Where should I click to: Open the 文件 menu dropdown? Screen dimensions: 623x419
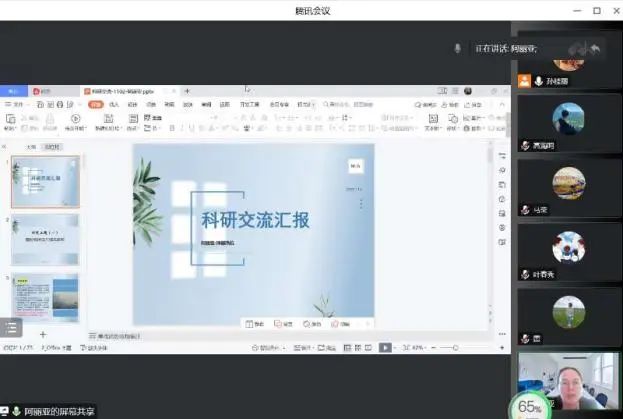17,104
